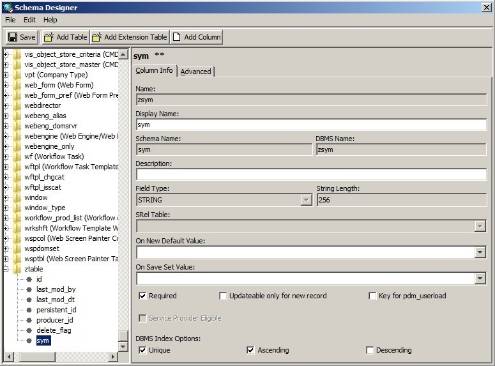Click the Add Table toolbar icon
This screenshot has width=495, height=366.
click(49, 37)
